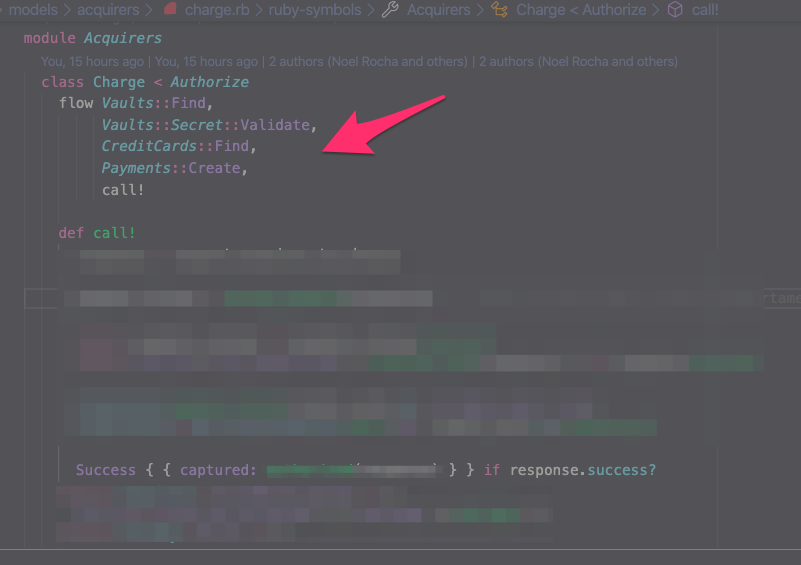Click Vaults::Secret::Validate in the flow
This screenshot has width=801, height=565.
click(x=205, y=125)
